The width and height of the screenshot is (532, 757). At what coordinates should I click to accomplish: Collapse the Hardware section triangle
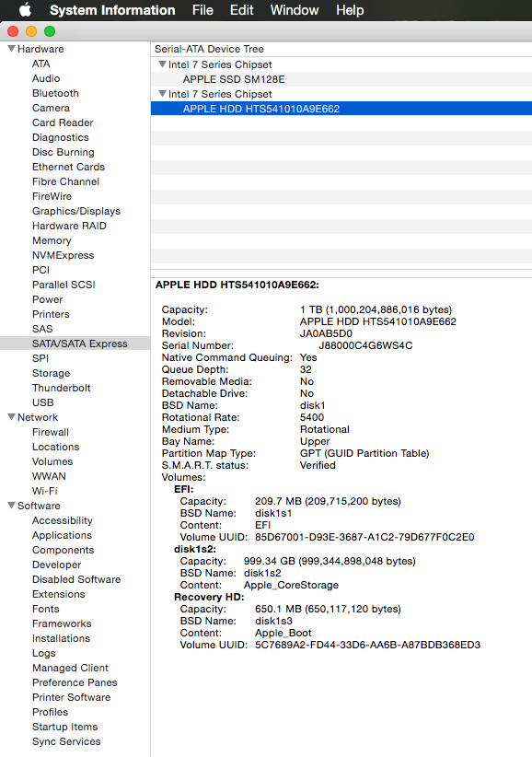pyautogui.click(x=12, y=48)
